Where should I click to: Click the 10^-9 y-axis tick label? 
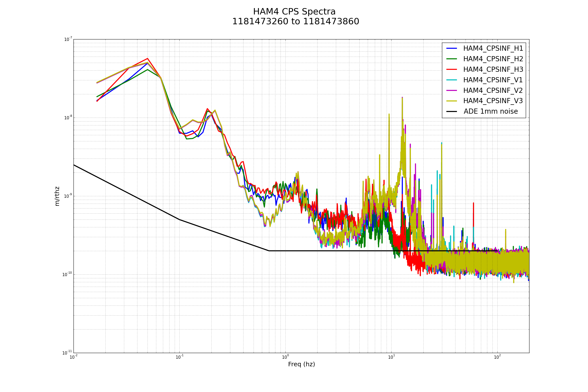pos(68,196)
